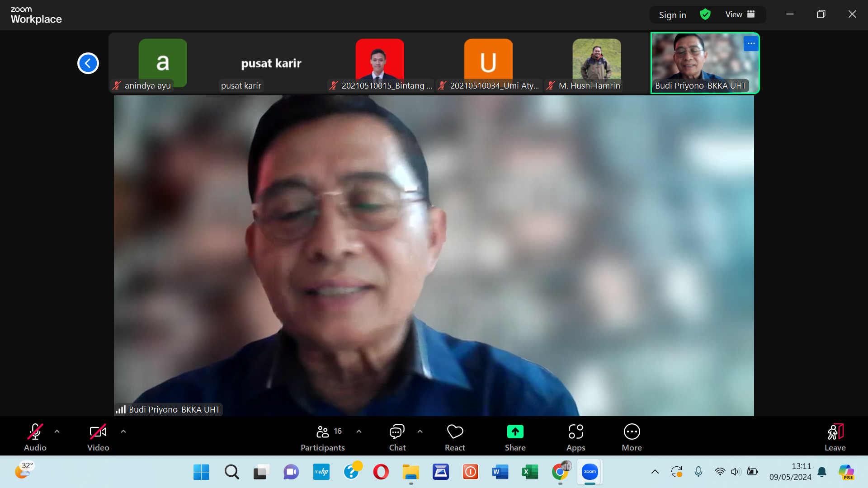Click the green Share screen icon
The height and width of the screenshot is (488, 868).
(515, 432)
